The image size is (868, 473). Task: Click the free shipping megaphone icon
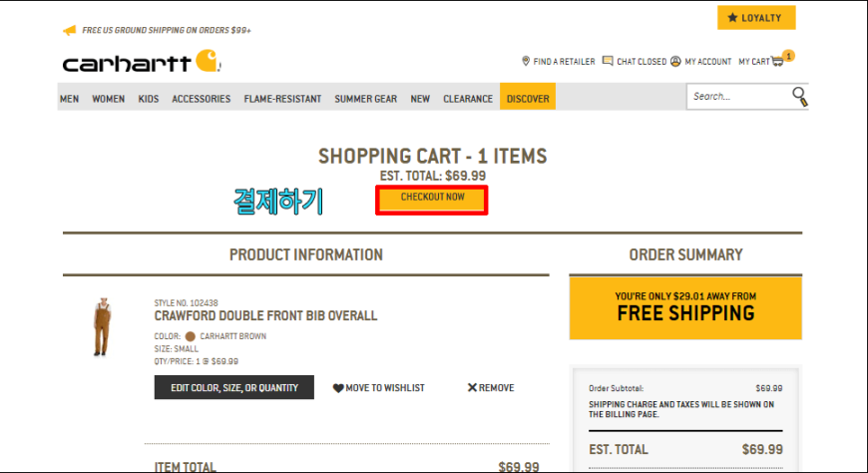[x=69, y=30]
